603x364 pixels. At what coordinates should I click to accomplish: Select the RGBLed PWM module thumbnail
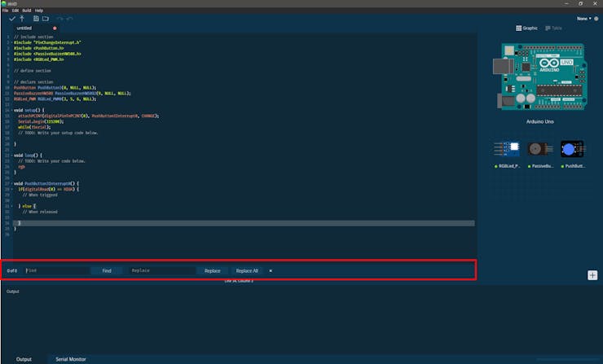click(x=507, y=149)
